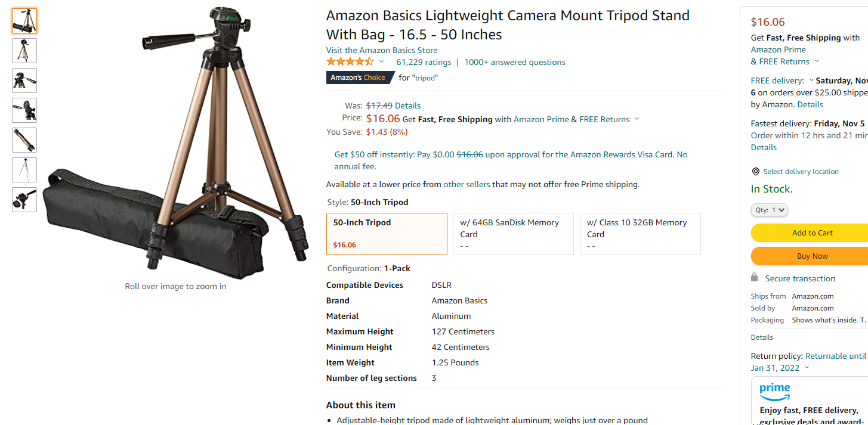Screen dimensions: 868x425
Task: Open the 1000+ answered questions link
Action: 515,62
